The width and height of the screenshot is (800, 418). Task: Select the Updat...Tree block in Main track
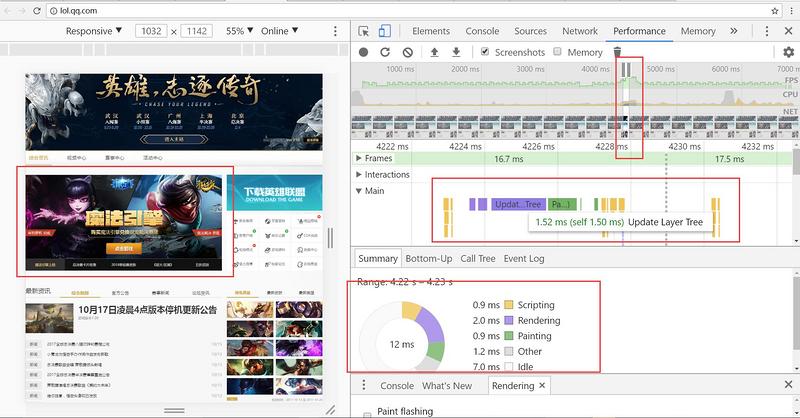tap(518, 205)
